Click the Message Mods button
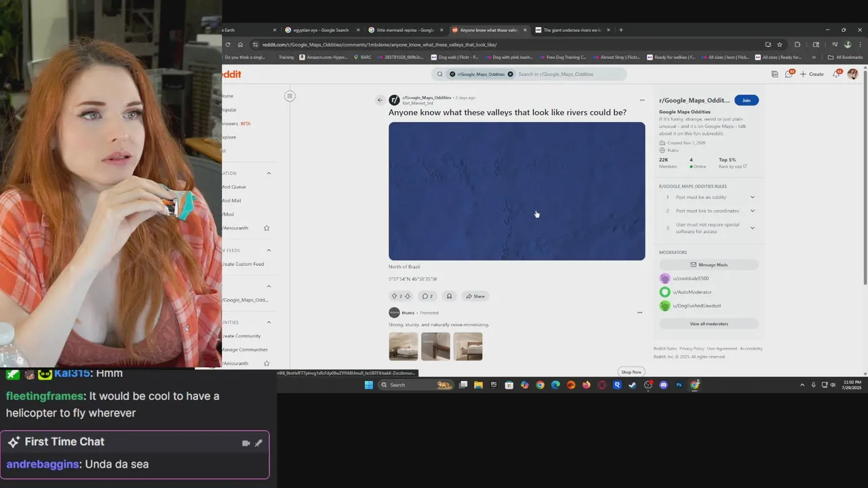The width and height of the screenshot is (868, 488). click(x=709, y=264)
